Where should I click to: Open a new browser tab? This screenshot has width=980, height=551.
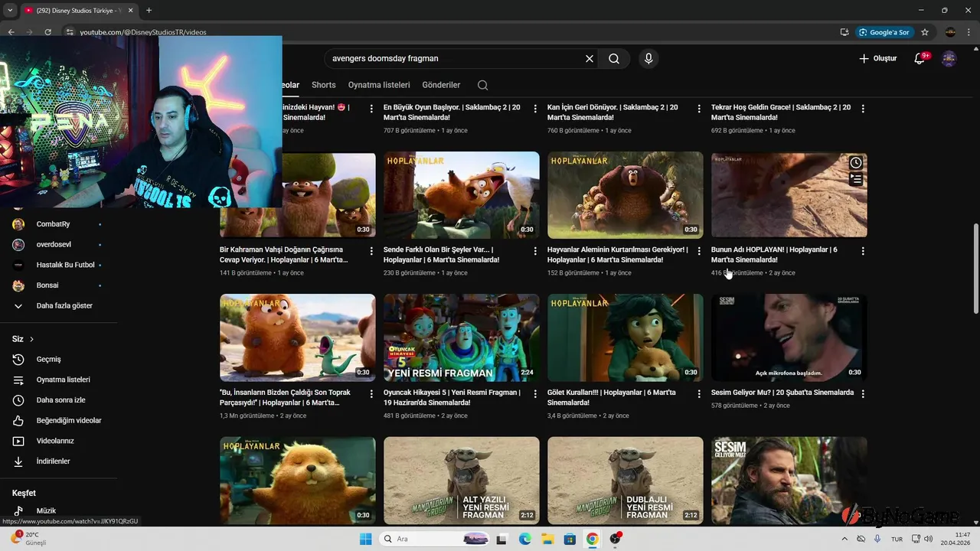(149, 11)
